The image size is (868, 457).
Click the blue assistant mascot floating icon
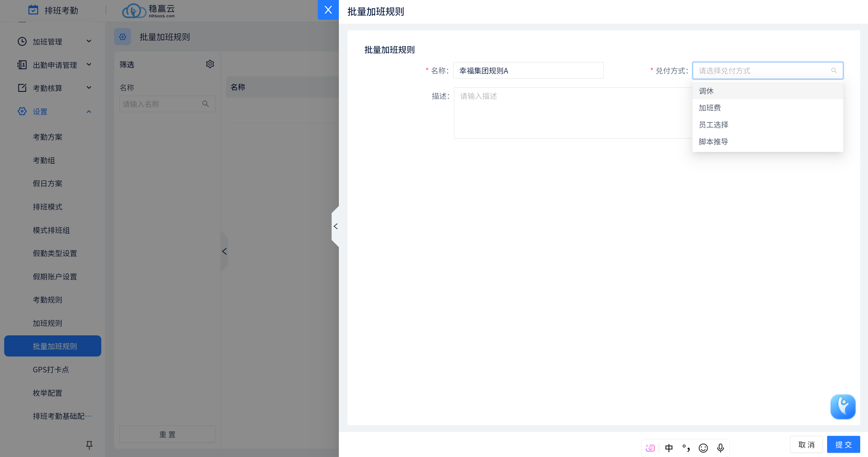point(842,406)
